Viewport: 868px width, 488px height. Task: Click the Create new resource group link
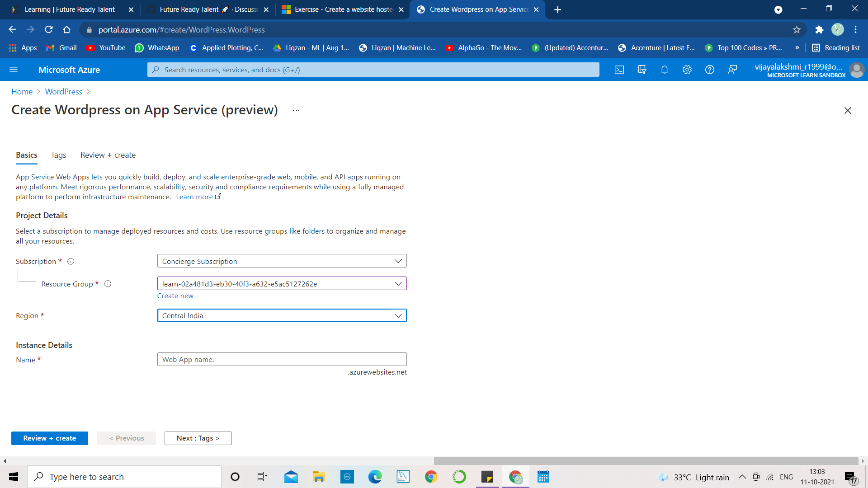tap(175, 296)
